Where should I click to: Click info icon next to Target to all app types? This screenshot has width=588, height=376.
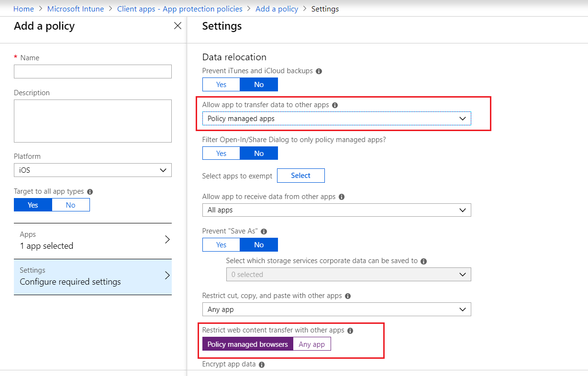pos(90,192)
